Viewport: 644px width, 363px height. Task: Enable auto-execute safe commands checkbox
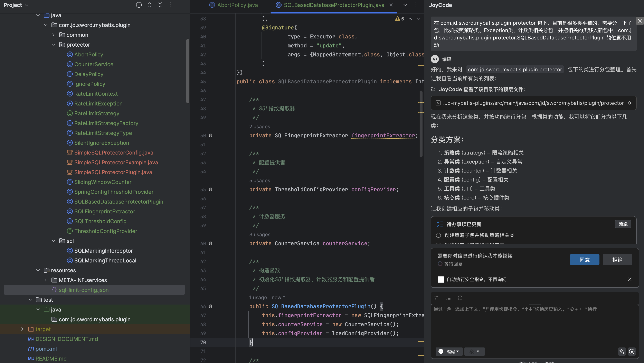[441, 279]
